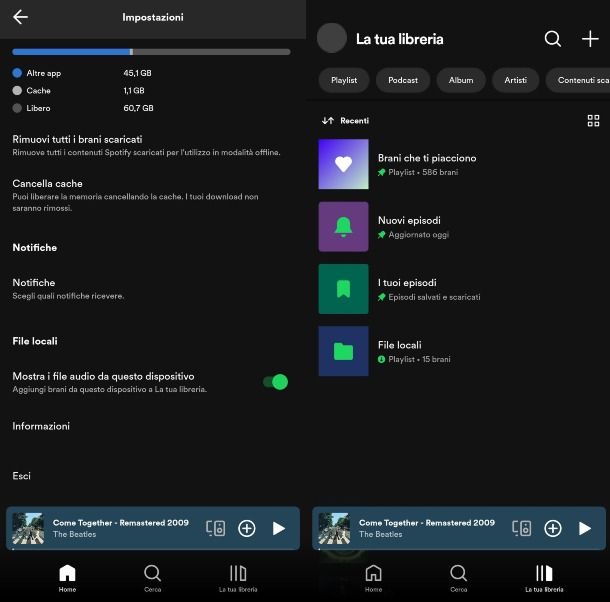Filter library by Artisti
Image resolution: width=610 pixels, height=602 pixels.
pyautogui.click(x=515, y=80)
